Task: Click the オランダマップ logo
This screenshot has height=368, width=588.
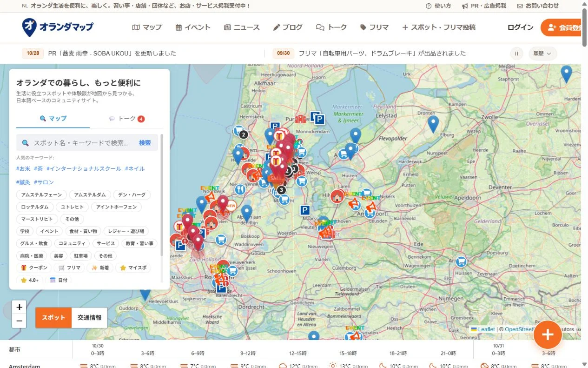Action: (x=58, y=27)
